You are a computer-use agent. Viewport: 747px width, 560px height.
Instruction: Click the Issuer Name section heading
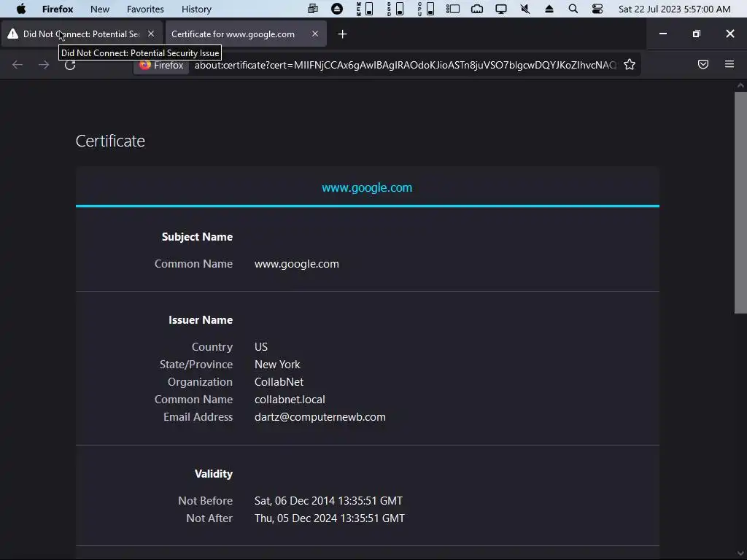coord(201,320)
